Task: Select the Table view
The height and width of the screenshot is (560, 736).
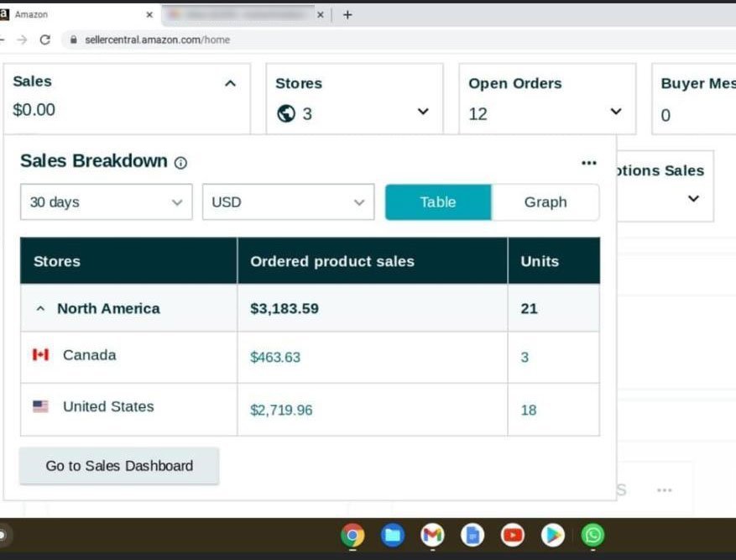Action: [x=437, y=201]
